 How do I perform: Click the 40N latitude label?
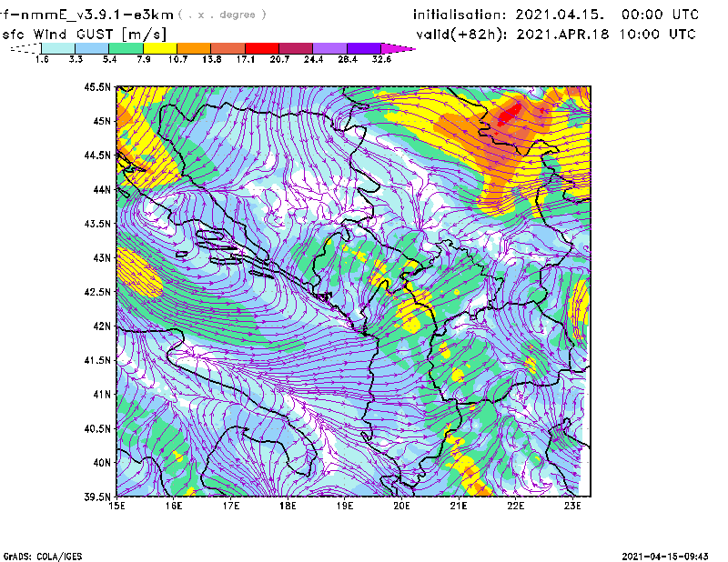pos(102,463)
